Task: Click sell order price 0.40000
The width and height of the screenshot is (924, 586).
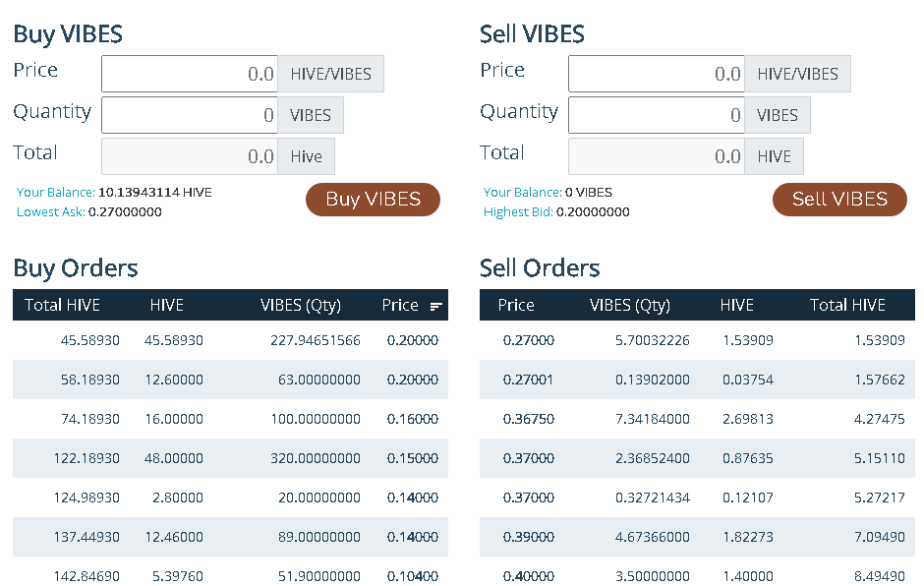Action: tap(529, 576)
